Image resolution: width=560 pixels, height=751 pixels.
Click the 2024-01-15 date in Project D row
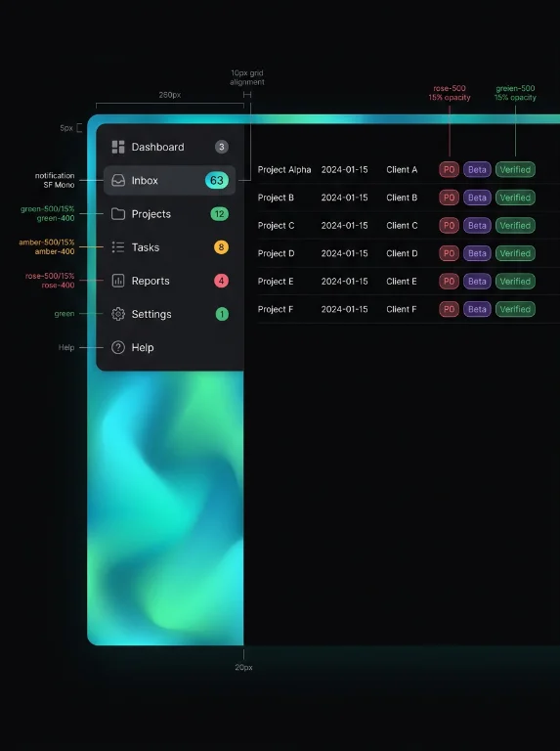click(345, 253)
